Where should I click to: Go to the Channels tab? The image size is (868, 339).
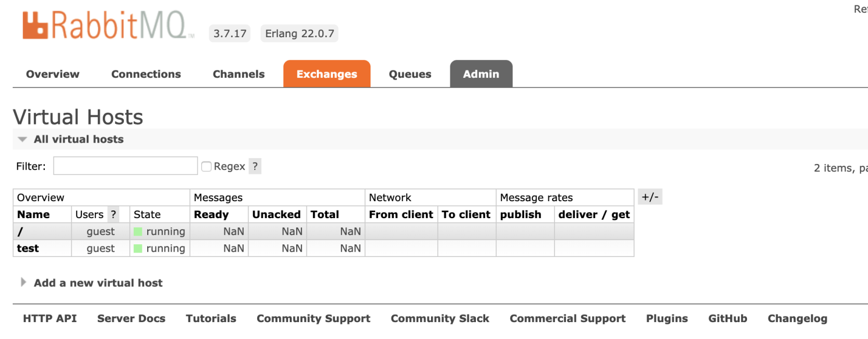click(x=239, y=74)
